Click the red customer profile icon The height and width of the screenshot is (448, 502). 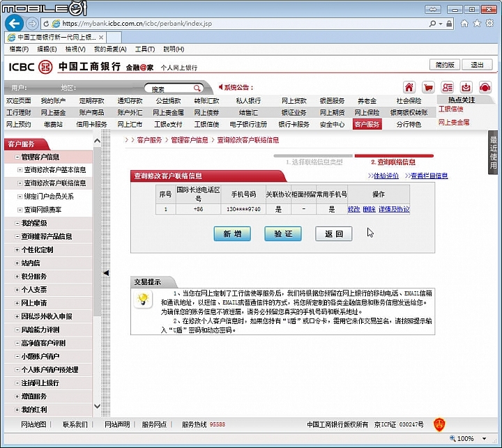point(447,87)
